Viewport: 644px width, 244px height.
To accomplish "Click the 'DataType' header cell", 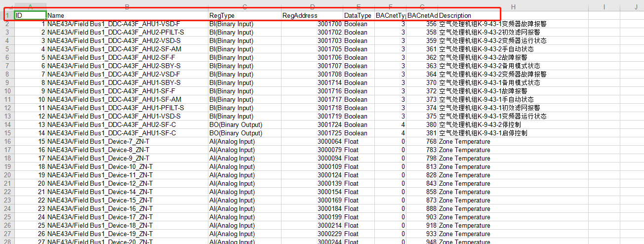I will point(359,16).
